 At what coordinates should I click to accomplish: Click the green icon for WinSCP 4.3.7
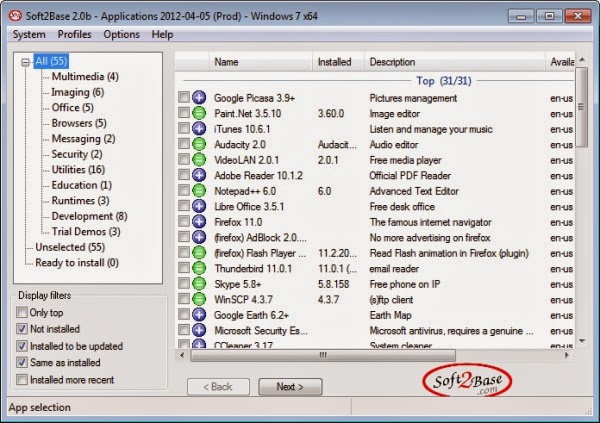[199, 299]
